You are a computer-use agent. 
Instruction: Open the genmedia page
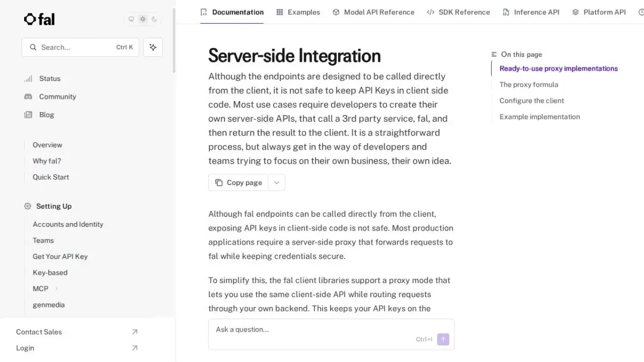coord(48,305)
